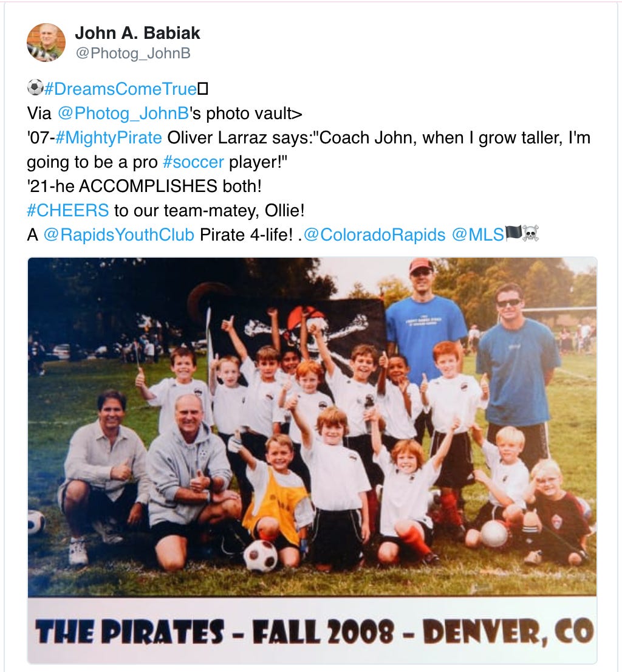Click the John A. Babiak display name
Viewport: 622px width, 672px height.
(x=137, y=33)
